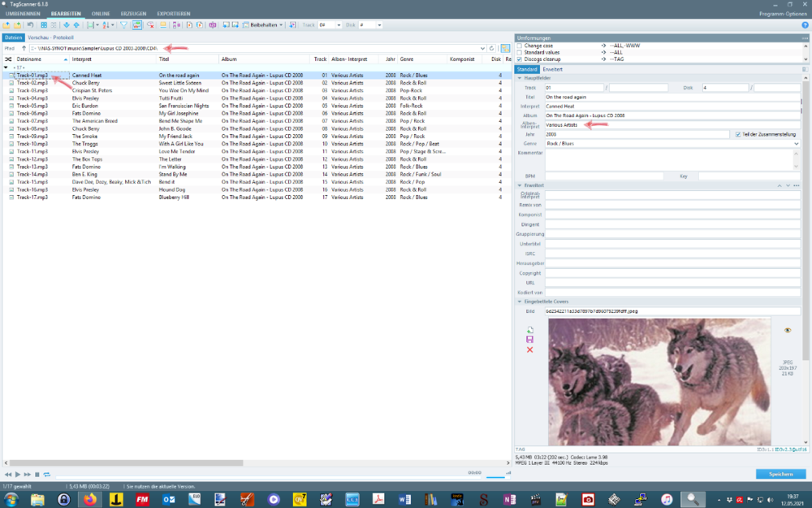Click the cover art toolbar icon
Screen dimensions: 812x508
[x=136, y=24]
